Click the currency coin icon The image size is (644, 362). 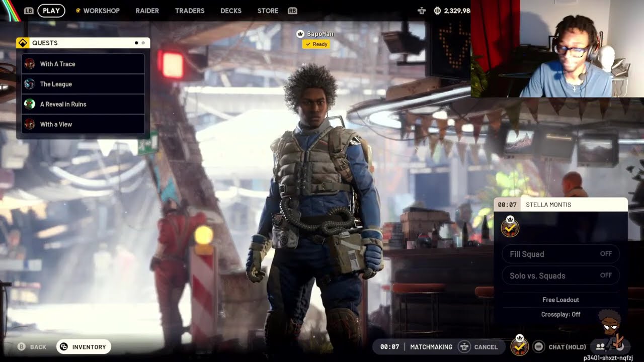[x=437, y=11]
